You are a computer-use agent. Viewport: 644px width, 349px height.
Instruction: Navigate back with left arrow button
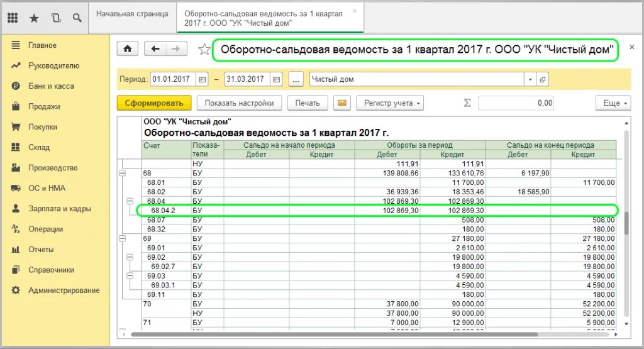pos(155,49)
